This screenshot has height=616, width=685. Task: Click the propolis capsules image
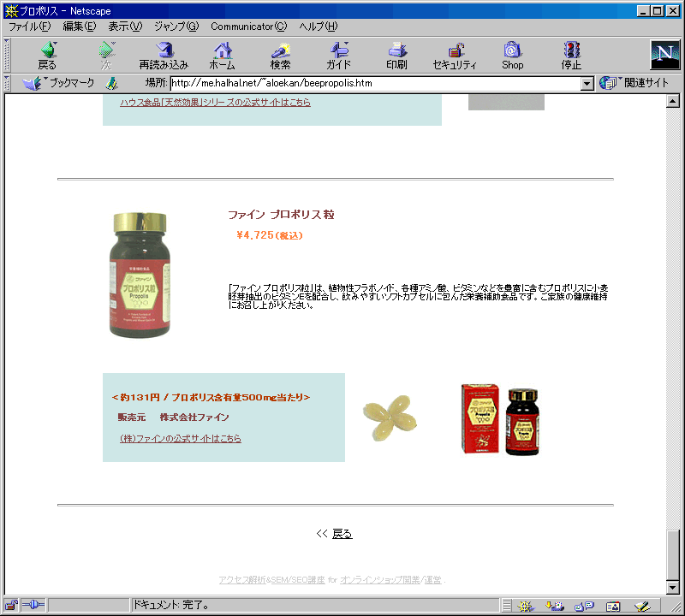point(390,418)
